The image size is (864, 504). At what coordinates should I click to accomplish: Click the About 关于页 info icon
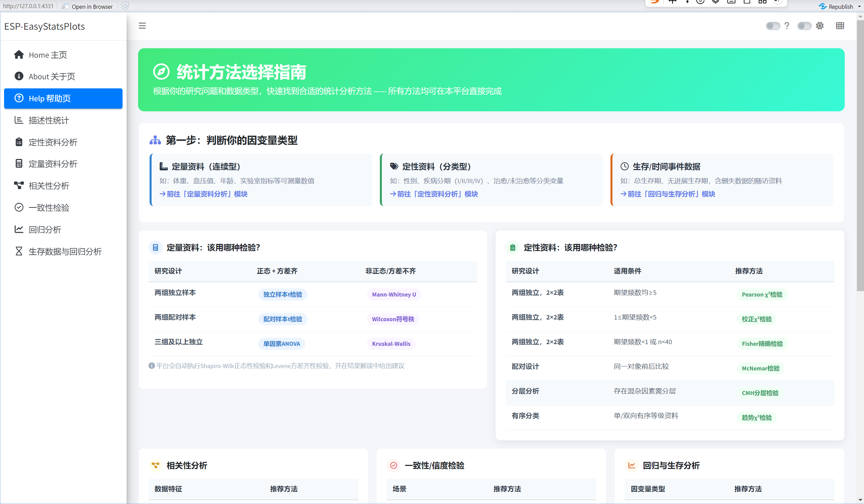pos(19,76)
